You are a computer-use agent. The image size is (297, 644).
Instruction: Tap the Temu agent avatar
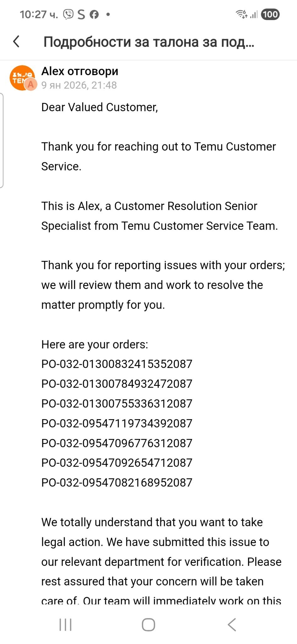(23, 78)
